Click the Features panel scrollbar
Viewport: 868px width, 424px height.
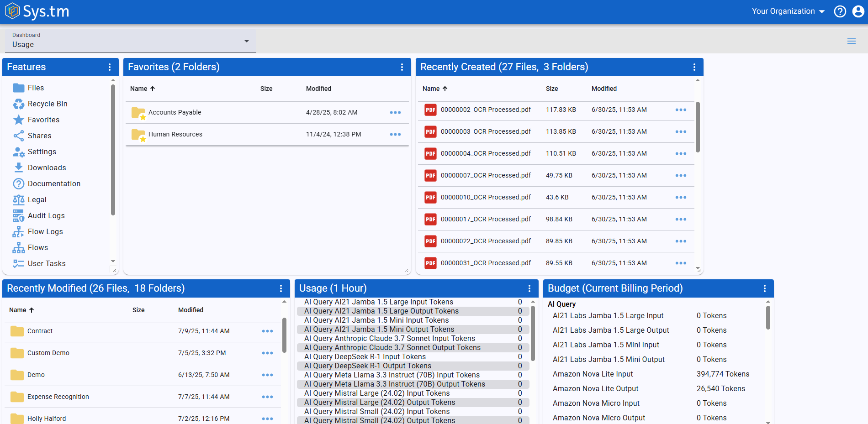(113, 151)
